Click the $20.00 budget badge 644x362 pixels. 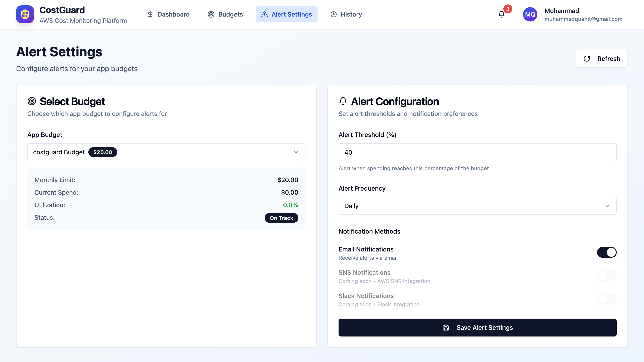(x=102, y=152)
